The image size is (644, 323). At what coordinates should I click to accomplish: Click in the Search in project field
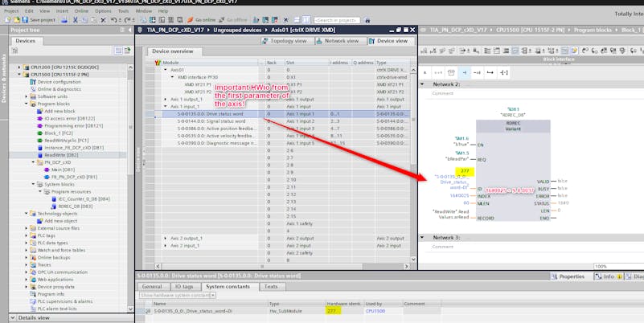(337, 20)
